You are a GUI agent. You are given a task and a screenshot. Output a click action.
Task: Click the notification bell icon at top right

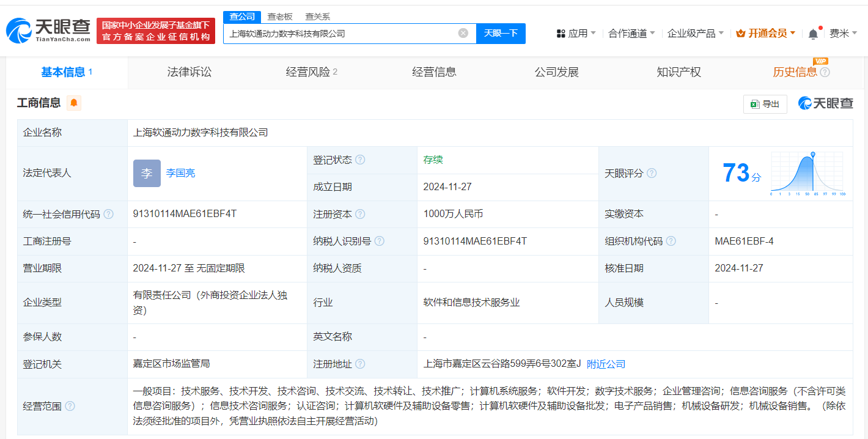[812, 33]
